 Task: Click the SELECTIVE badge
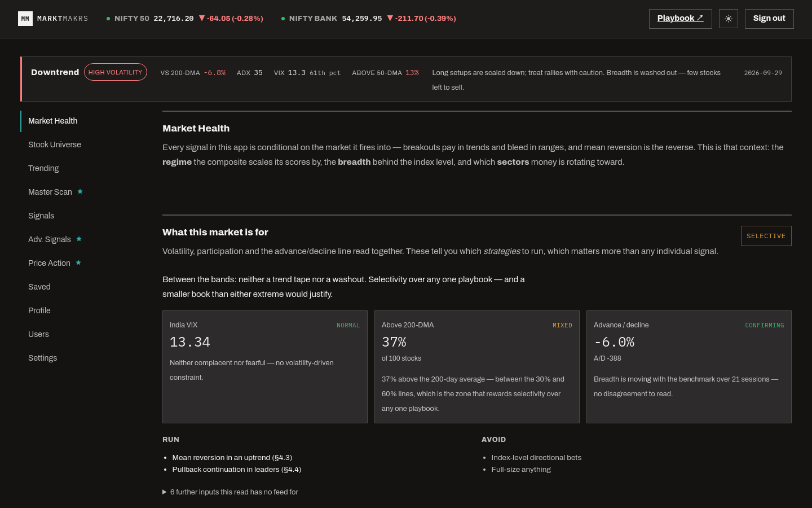(x=766, y=236)
